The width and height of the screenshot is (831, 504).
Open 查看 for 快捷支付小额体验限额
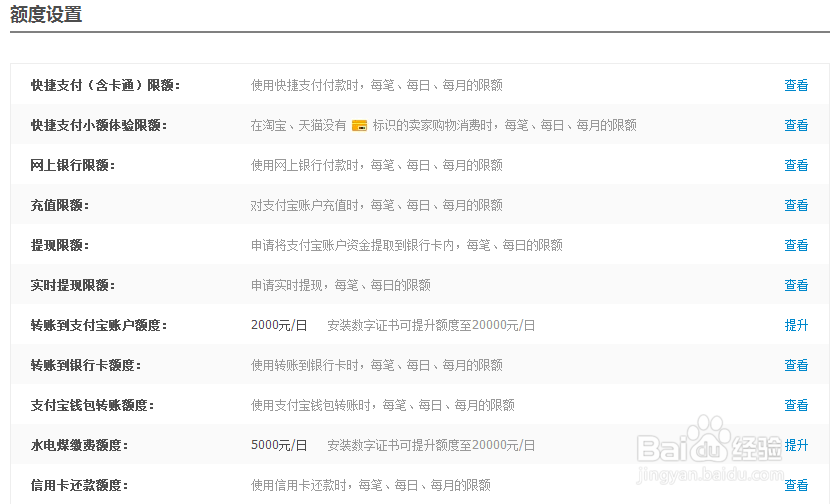(x=796, y=126)
